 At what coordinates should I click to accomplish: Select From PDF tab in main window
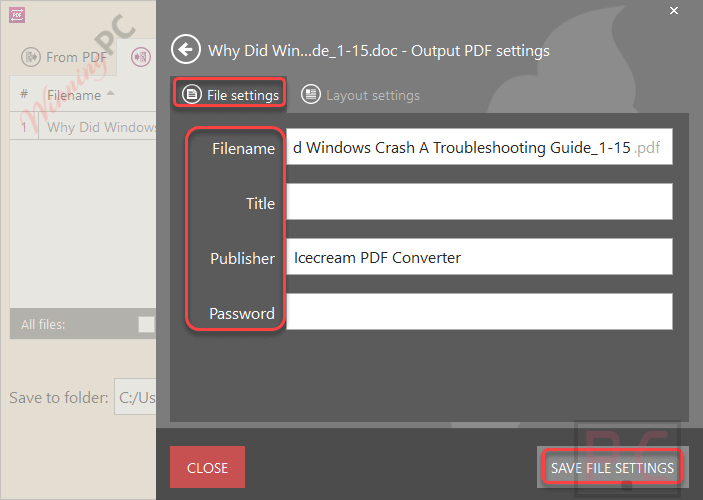click(x=64, y=57)
